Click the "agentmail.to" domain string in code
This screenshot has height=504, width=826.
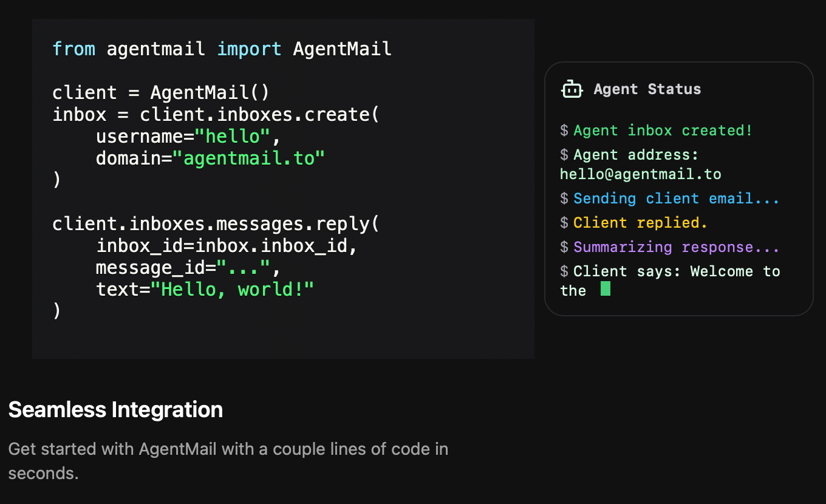point(248,158)
